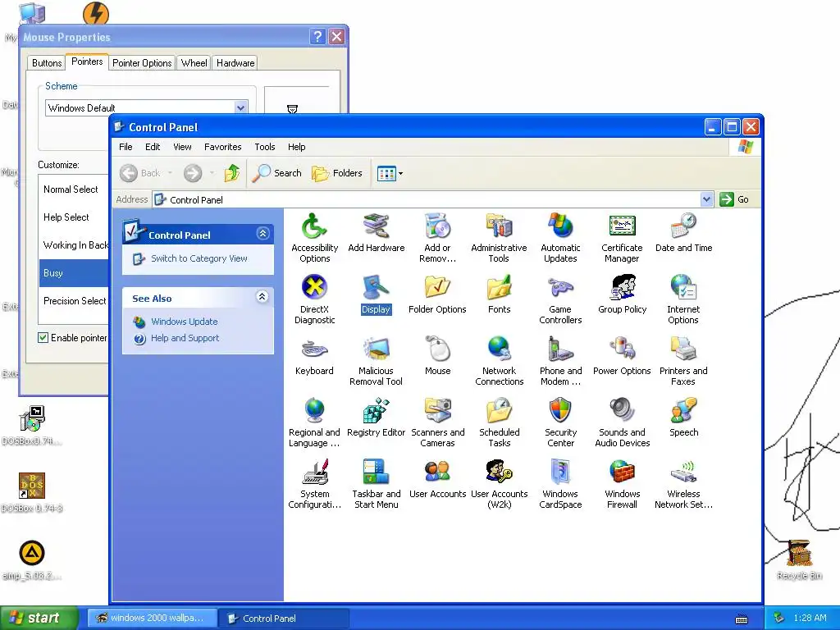
Task: Open Folder Options icon
Action: click(437, 294)
